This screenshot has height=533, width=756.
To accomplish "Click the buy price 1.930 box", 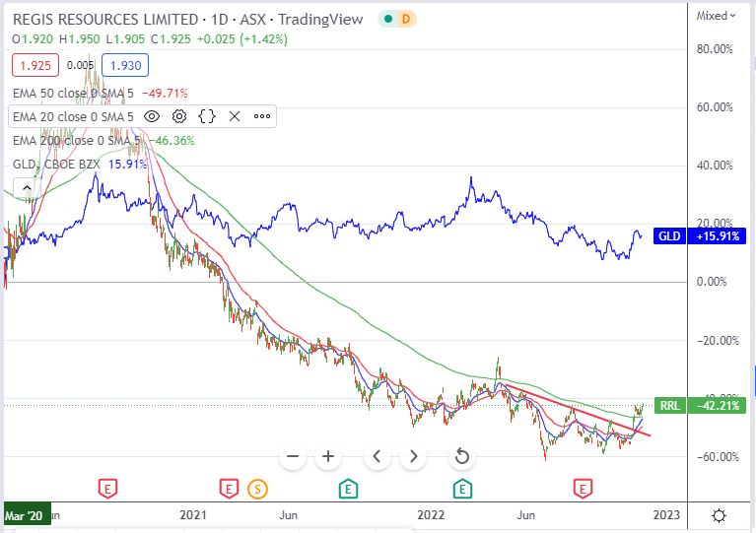I will 125,66.
